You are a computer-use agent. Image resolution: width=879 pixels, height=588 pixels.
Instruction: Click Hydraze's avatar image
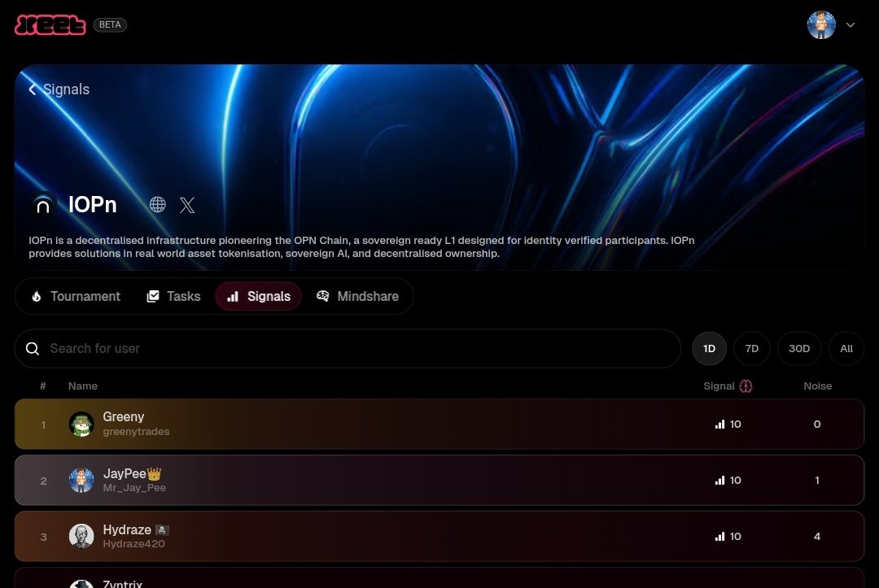click(81, 536)
